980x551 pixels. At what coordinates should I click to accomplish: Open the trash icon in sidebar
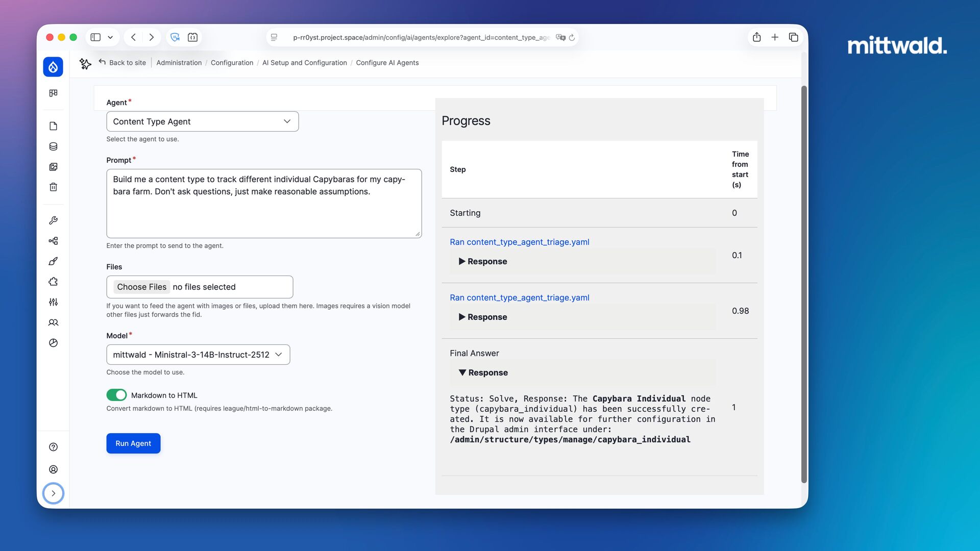[53, 187]
